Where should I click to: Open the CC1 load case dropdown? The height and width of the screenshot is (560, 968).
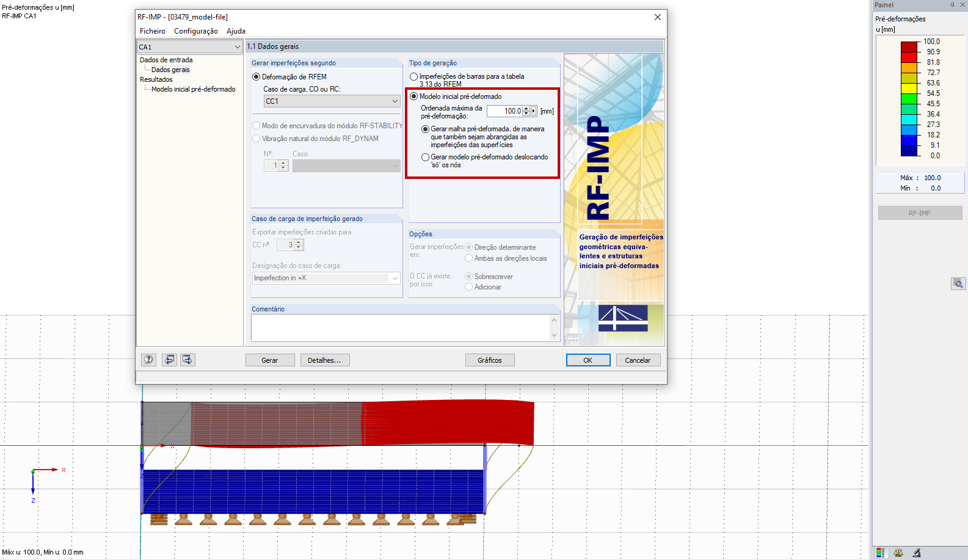tap(332, 101)
